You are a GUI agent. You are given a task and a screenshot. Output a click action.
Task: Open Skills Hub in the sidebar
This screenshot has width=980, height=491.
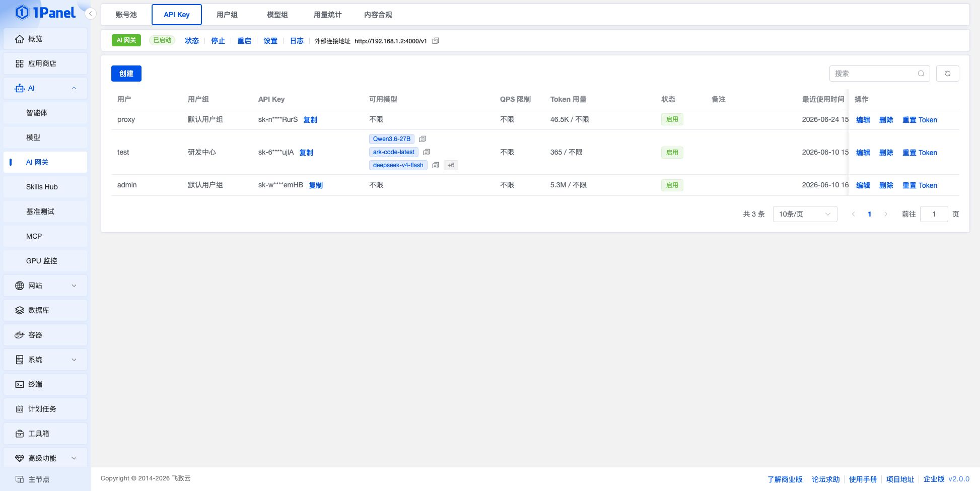(45, 187)
